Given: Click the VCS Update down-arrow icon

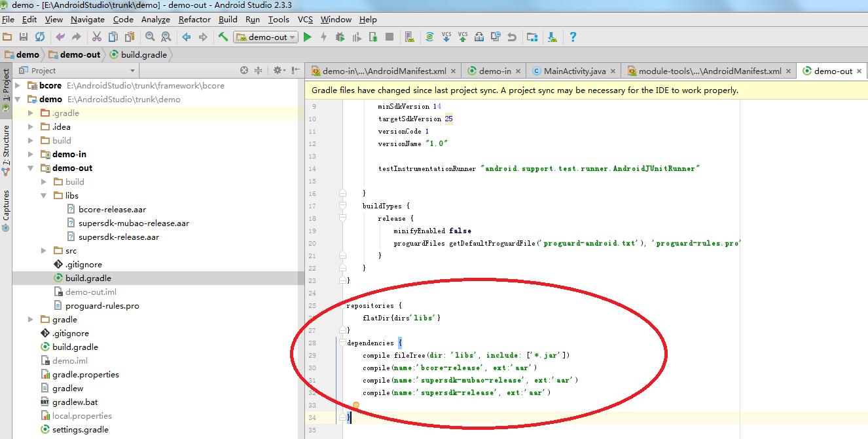Looking at the screenshot, I should [446, 37].
